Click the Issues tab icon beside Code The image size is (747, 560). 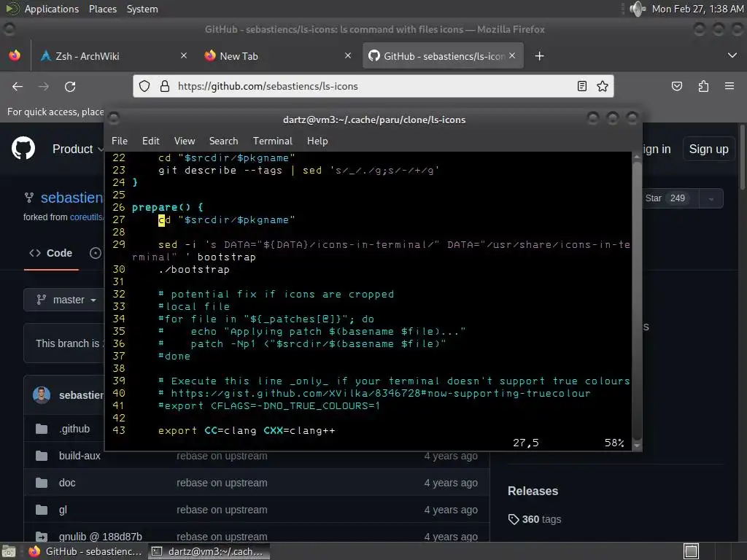click(x=96, y=253)
